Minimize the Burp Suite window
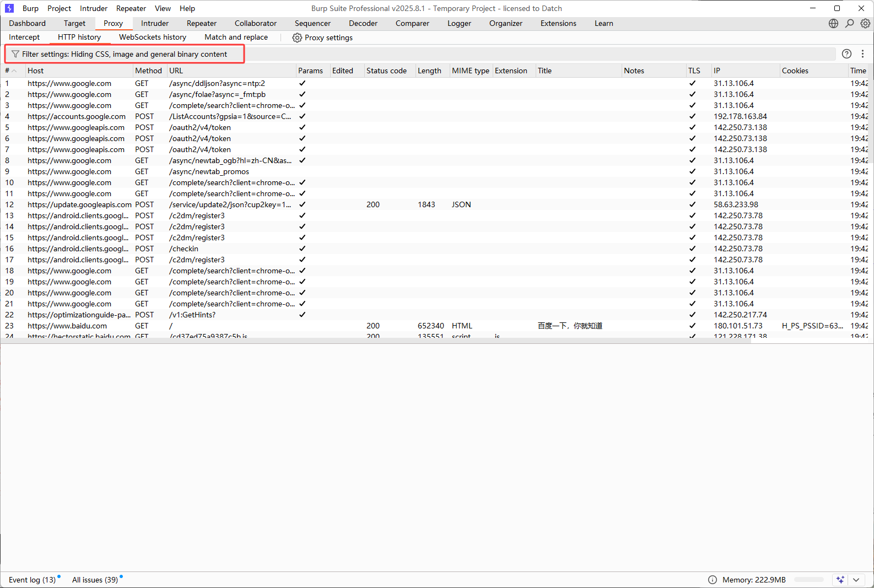This screenshot has width=874, height=588. pyautogui.click(x=812, y=8)
